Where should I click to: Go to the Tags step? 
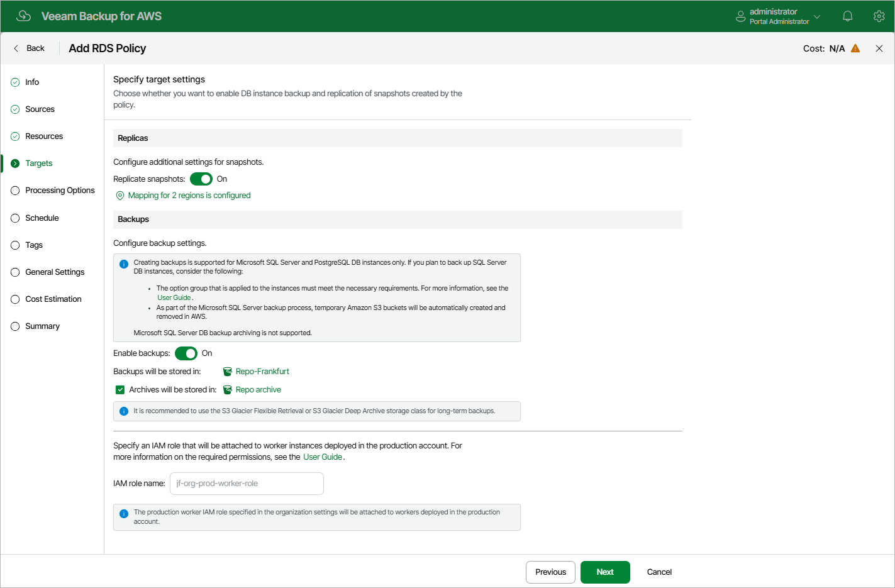(34, 245)
